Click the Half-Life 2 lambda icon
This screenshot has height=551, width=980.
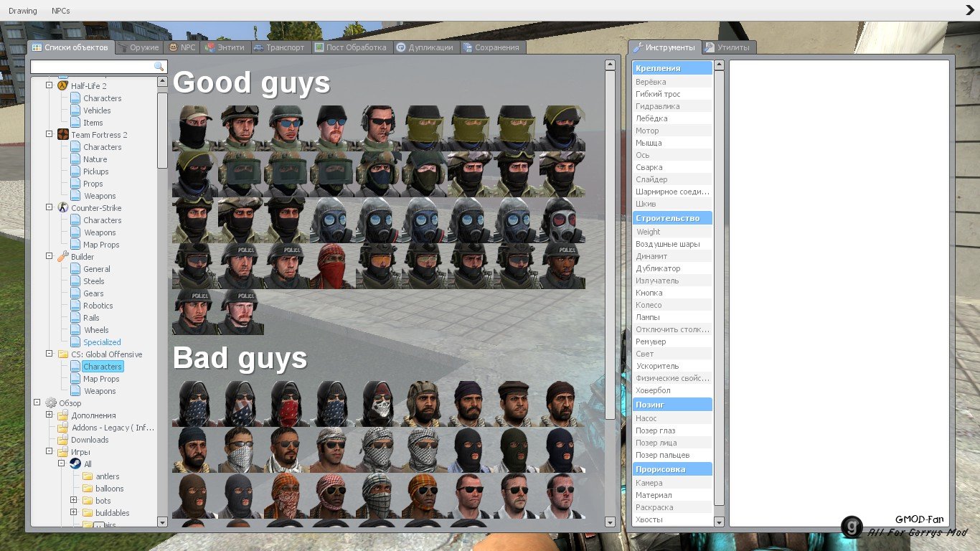pos(63,86)
